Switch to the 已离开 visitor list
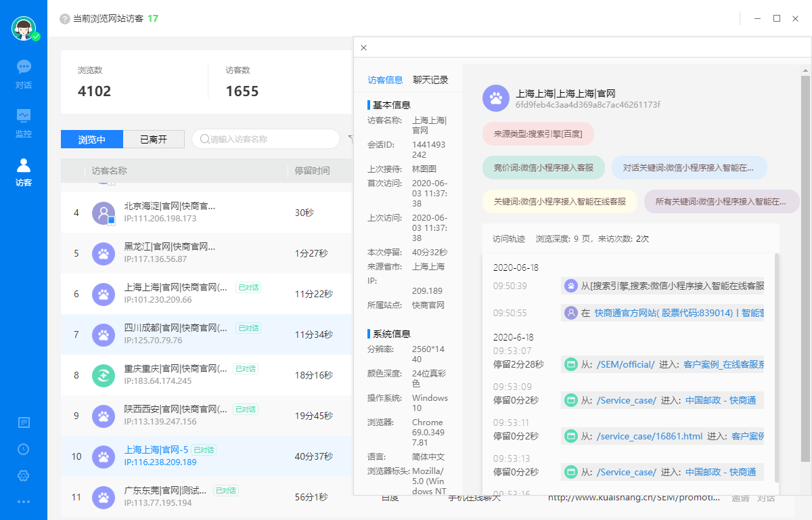This screenshot has height=520, width=812. 154,139
